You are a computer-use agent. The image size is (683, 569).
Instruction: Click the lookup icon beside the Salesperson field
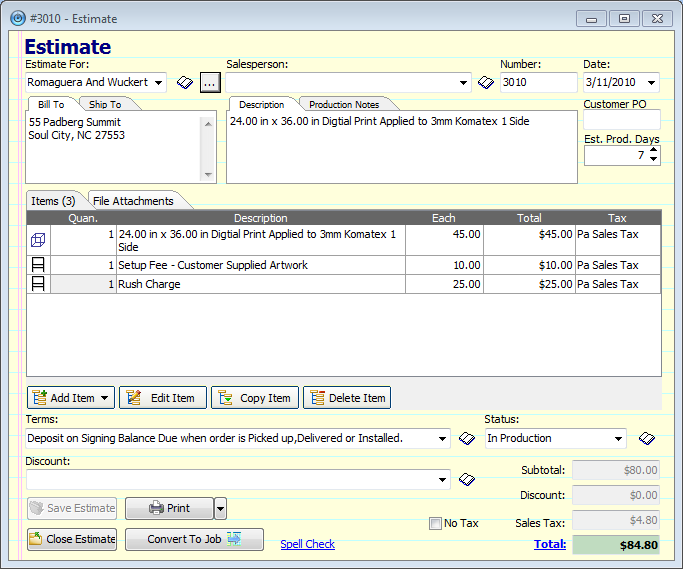(x=486, y=83)
